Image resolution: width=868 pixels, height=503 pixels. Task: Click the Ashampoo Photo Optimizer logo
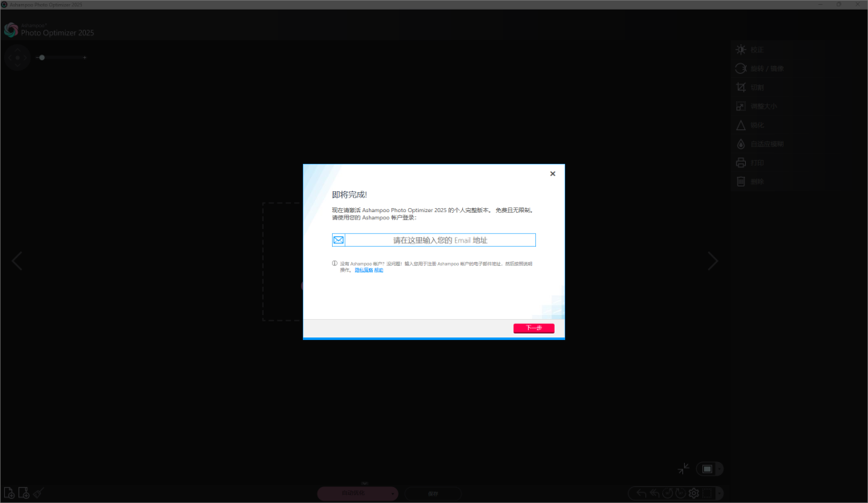[11, 31]
